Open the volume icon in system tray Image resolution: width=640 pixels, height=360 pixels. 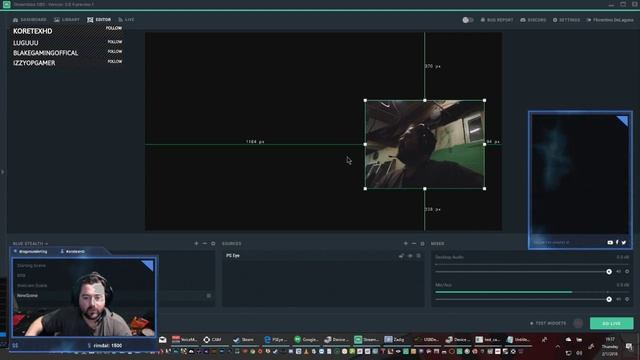point(579,353)
